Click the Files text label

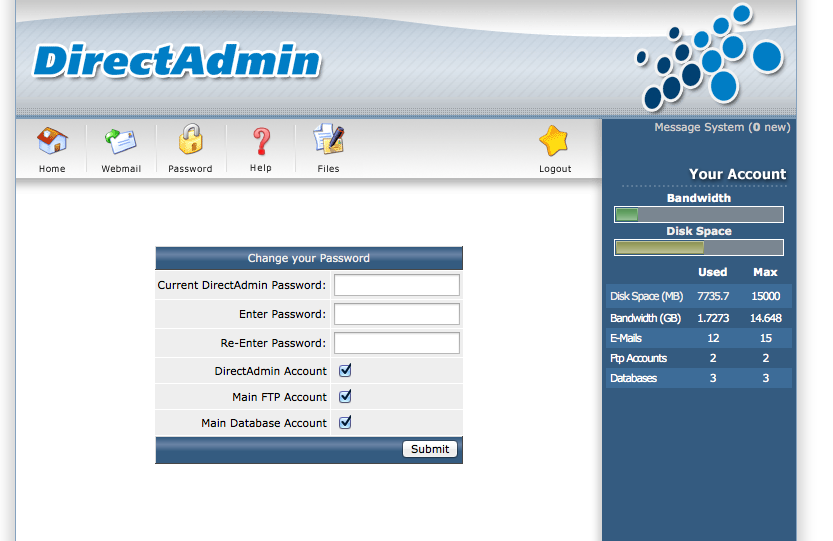[328, 169]
